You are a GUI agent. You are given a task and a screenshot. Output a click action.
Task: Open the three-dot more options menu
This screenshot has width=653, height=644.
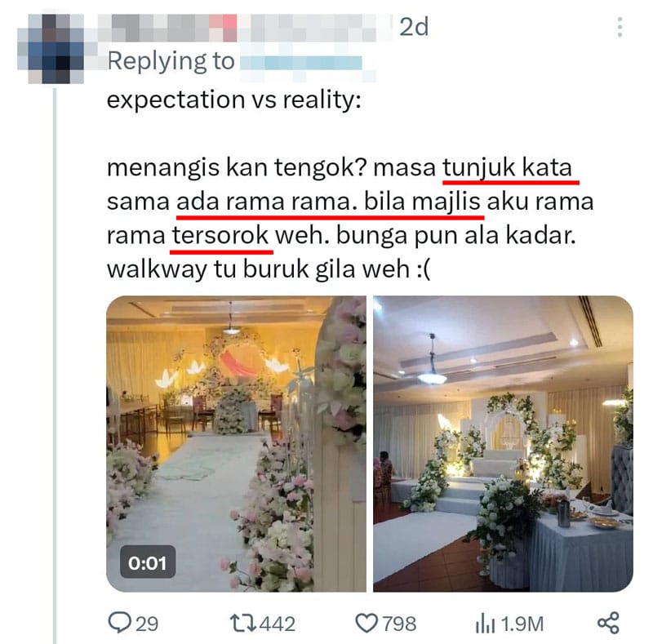pos(620,28)
